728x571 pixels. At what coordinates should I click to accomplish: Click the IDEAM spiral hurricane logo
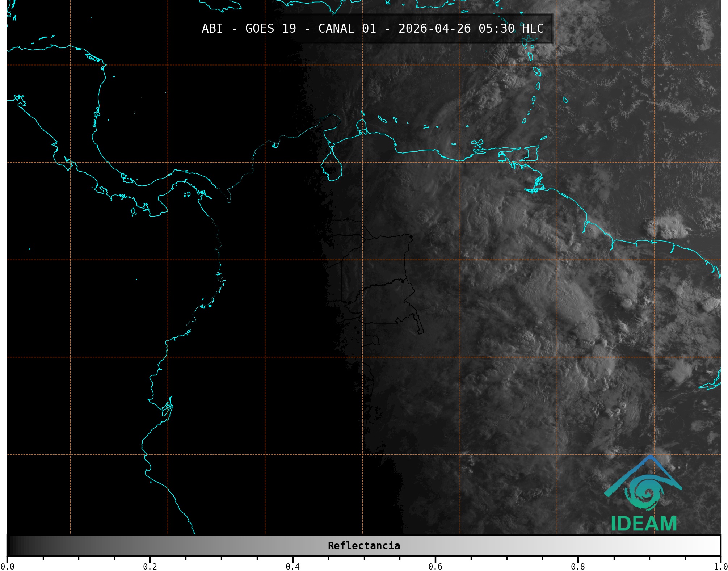[645, 492]
